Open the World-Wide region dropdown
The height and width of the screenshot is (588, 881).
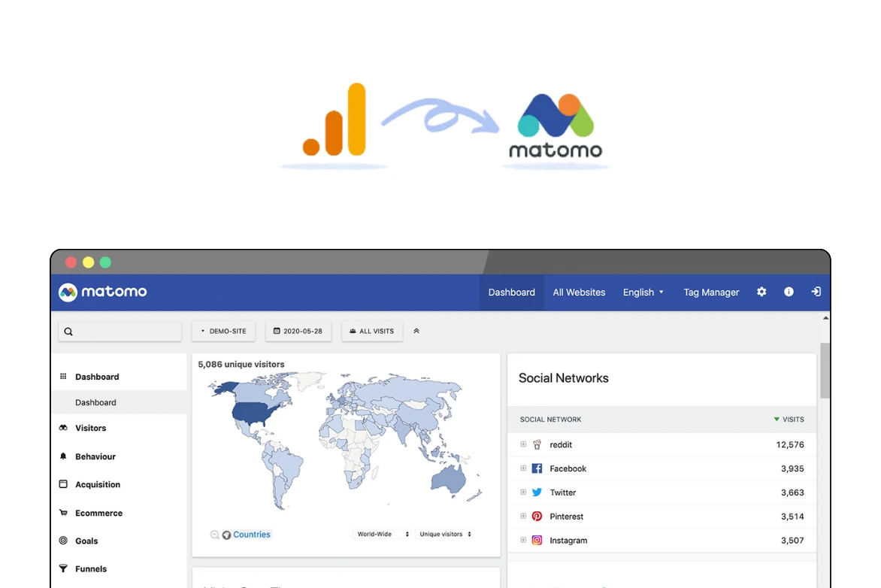pyautogui.click(x=381, y=534)
